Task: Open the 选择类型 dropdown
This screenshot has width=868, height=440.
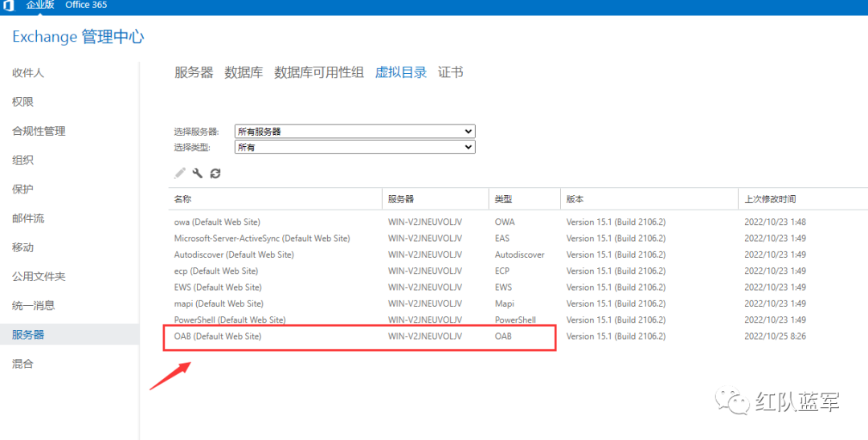Action: tap(355, 147)
